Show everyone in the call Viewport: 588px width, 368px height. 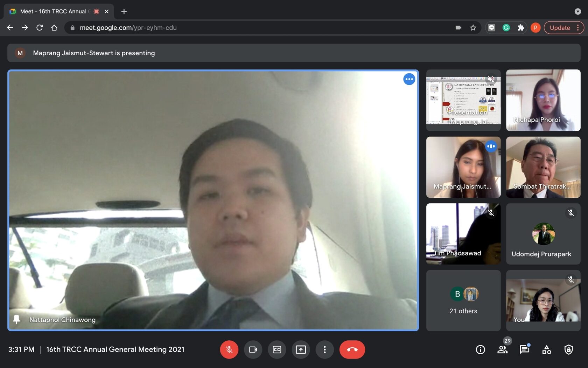point(503,349)
